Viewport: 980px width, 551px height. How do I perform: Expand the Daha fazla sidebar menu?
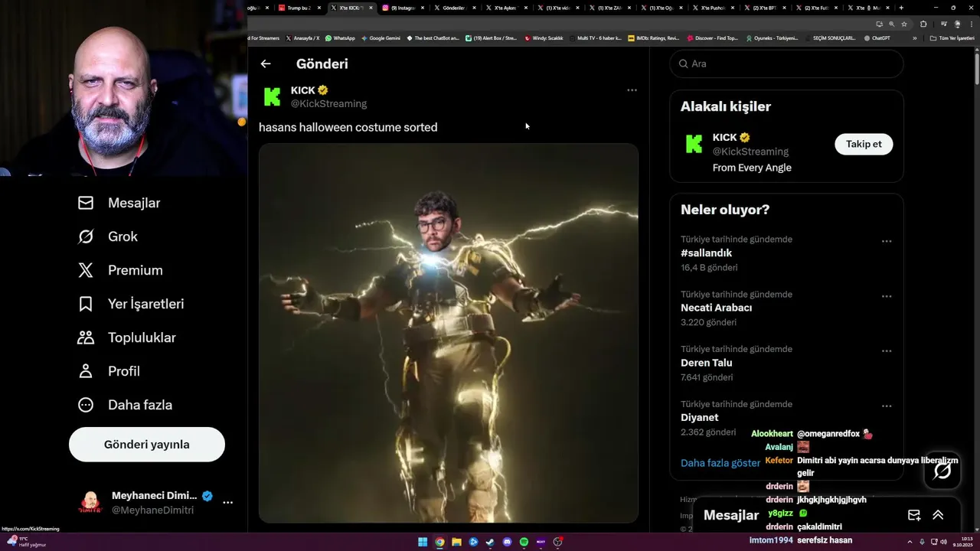125,405
